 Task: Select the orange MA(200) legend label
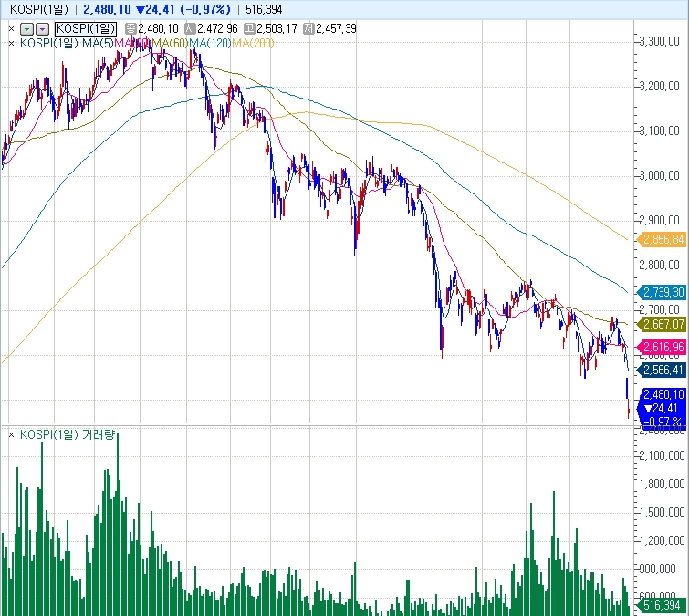(253, 43)
